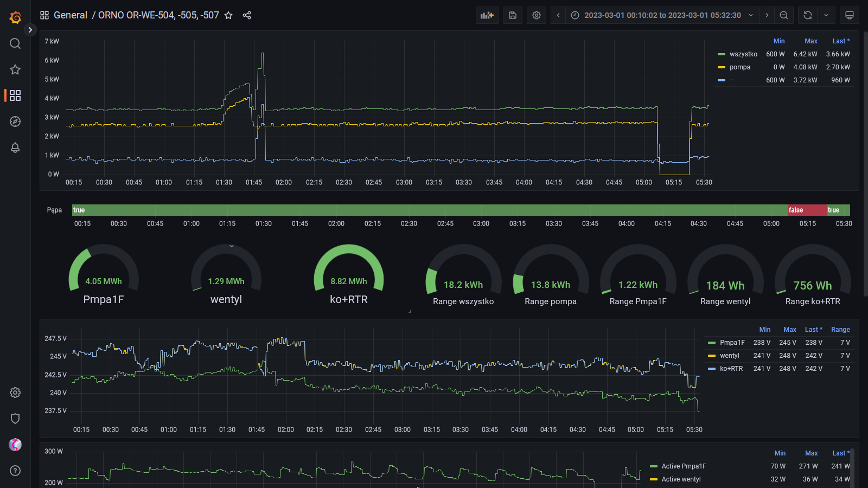Open the General folder breadcrumb link
Screen dimensions: 868x488
coord(70,15)
